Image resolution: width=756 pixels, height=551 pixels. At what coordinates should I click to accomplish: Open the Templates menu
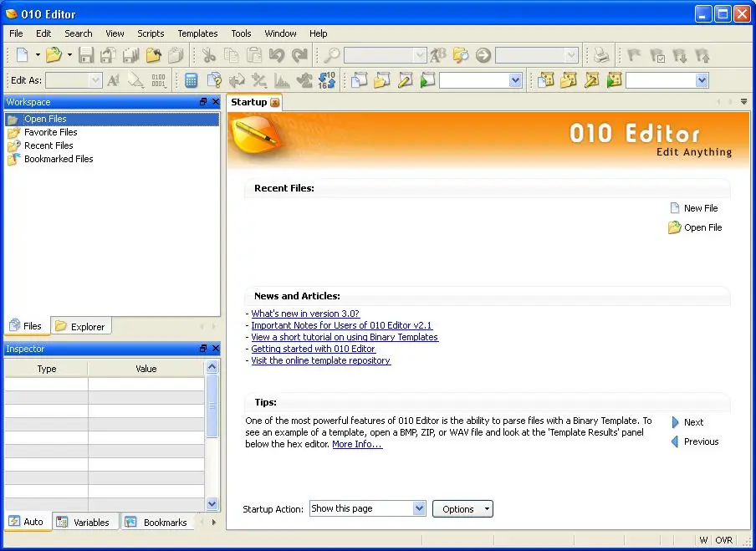click(x=197, y=33)
